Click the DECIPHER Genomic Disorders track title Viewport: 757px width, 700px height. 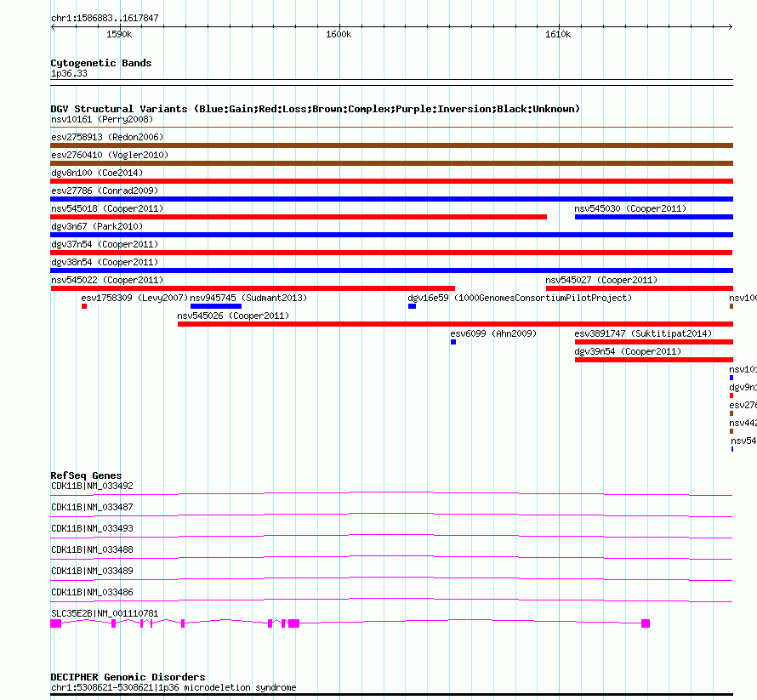[x=128, y=677]
